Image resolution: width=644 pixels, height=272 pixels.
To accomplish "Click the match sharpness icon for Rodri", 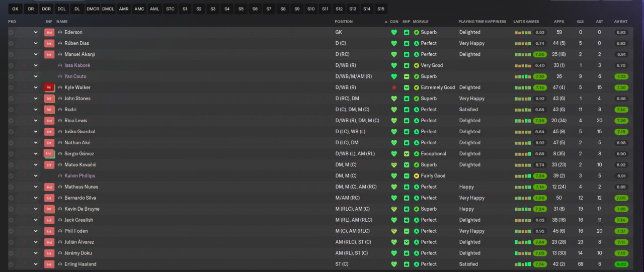I will pyautogui.click(x=407, y=110).
